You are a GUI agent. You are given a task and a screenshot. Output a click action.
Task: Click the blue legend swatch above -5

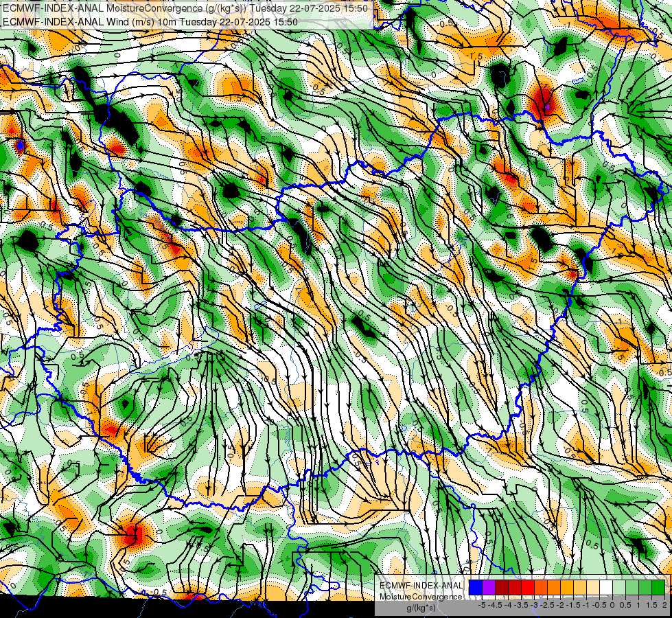(x=476, y=588)
